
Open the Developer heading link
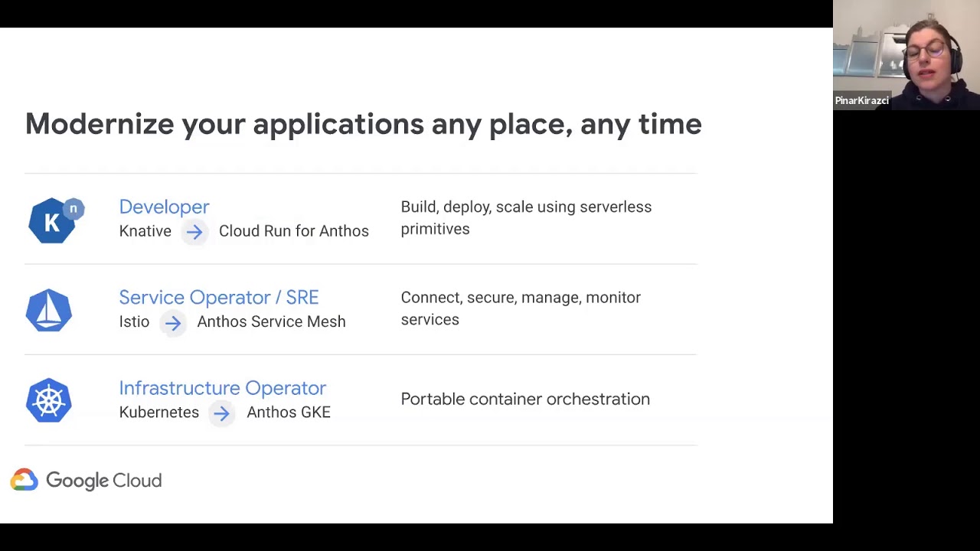(x=164, y=207)
